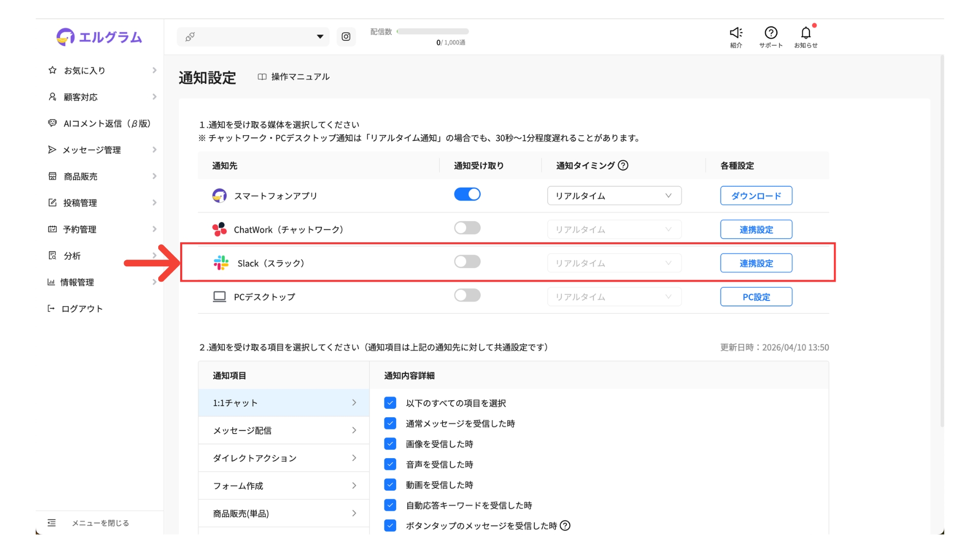Image resolution: width=980 pixels, height=551 pixels.
Task: Click the PC設定 button
Action: pos(756,296)
